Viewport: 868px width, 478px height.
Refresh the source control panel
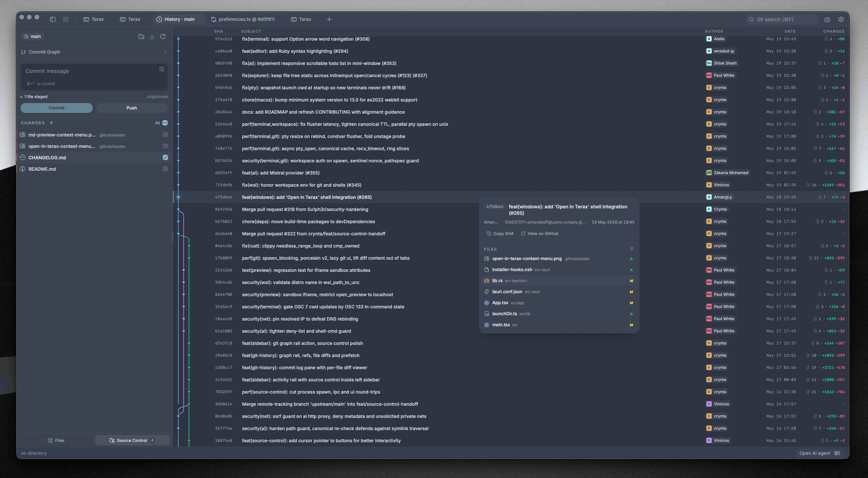point(163,37)
